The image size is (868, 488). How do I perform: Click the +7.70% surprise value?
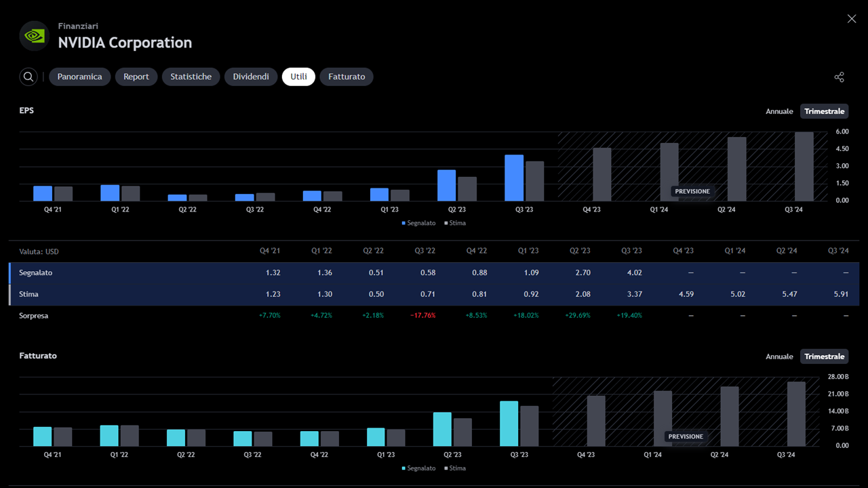point(269,316)
